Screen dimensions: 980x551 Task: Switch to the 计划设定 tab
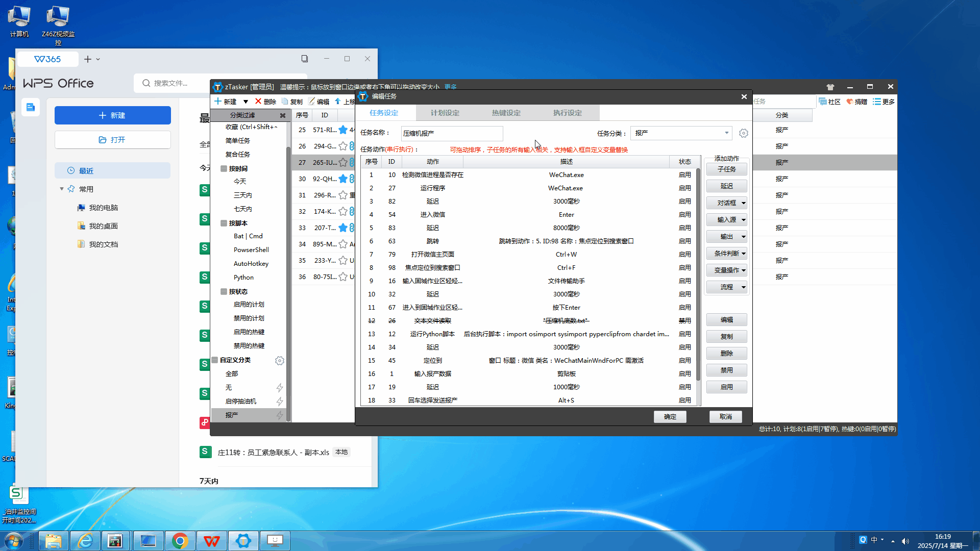[445, 113]
